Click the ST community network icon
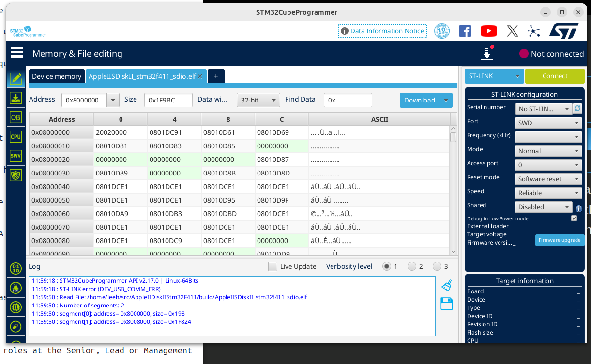This screenshot has width=591, height=364. click(534, 31)
